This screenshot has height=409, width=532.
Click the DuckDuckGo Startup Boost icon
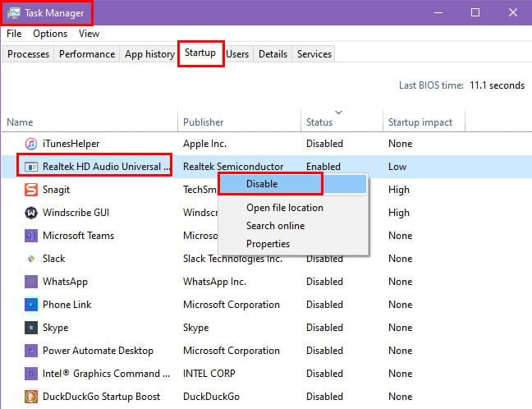coord(31,397)
